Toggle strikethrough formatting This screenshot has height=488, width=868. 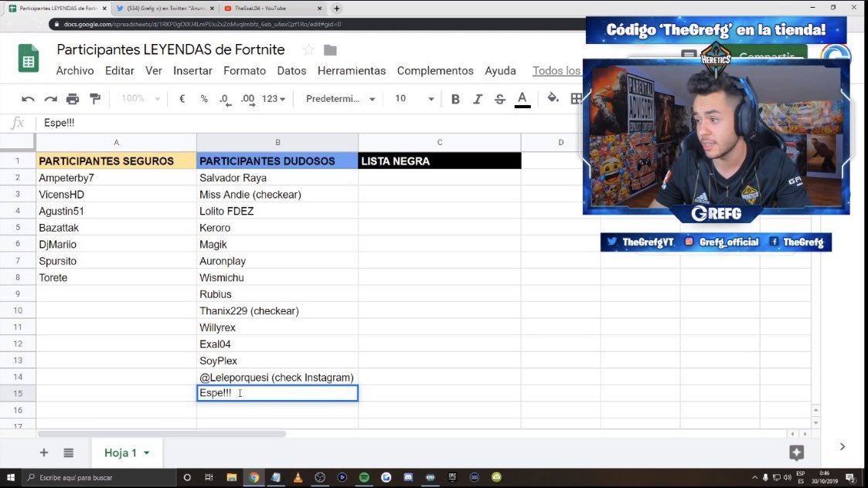pos(500,99)
